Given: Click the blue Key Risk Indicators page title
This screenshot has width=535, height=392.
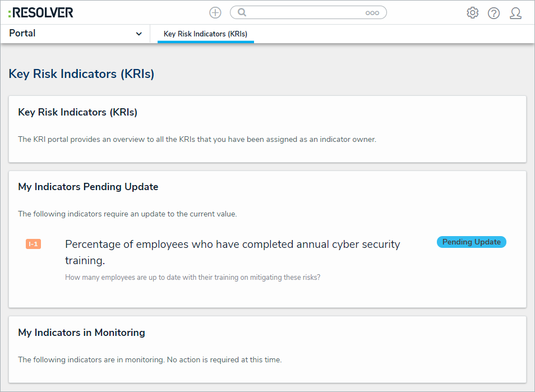Looking at the screenshot, I should pos(81,74).
